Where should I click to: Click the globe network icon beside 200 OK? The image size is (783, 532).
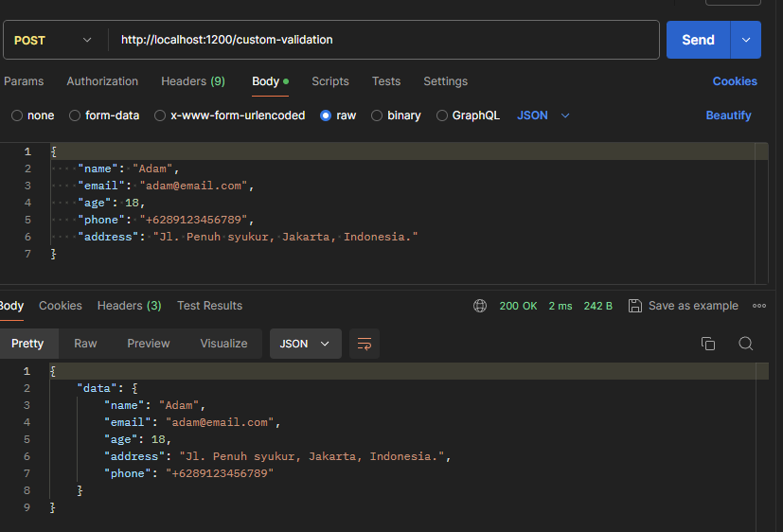coord(480,306)
